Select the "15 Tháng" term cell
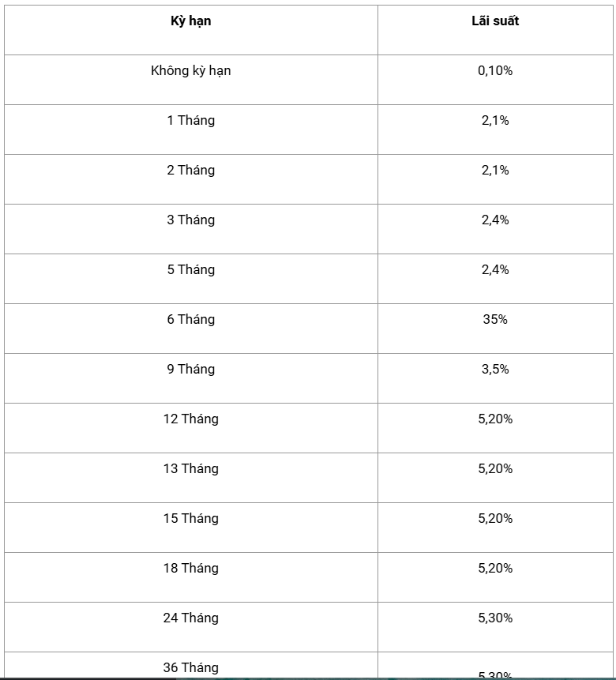 click(x=191, y=519)
